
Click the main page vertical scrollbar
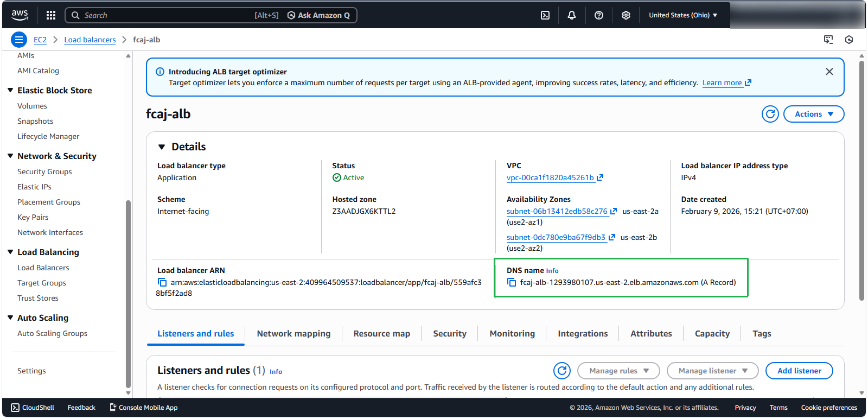[x=861, y=180]
